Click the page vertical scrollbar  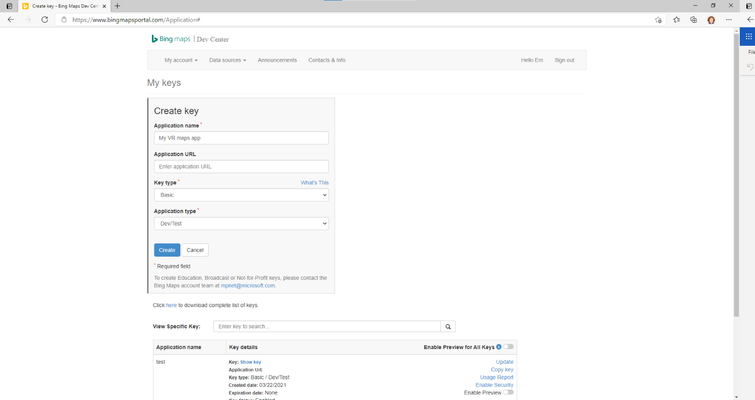tap(736, 175)
